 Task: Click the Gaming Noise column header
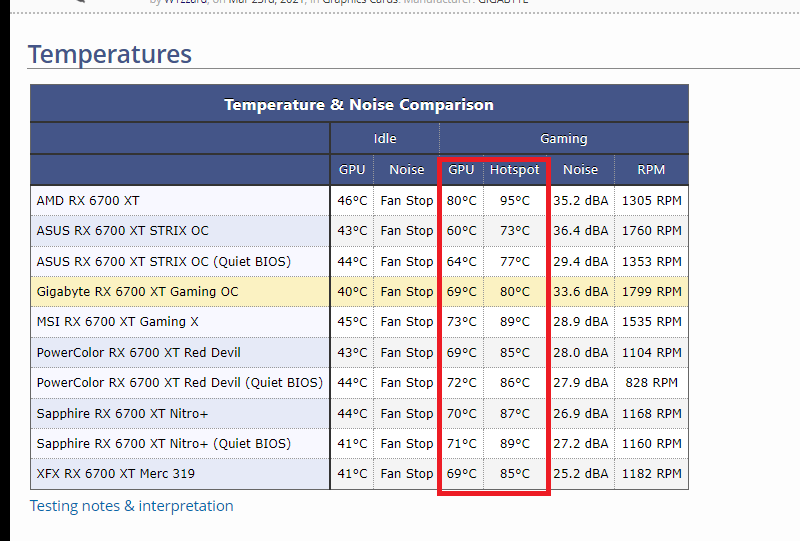580,169
